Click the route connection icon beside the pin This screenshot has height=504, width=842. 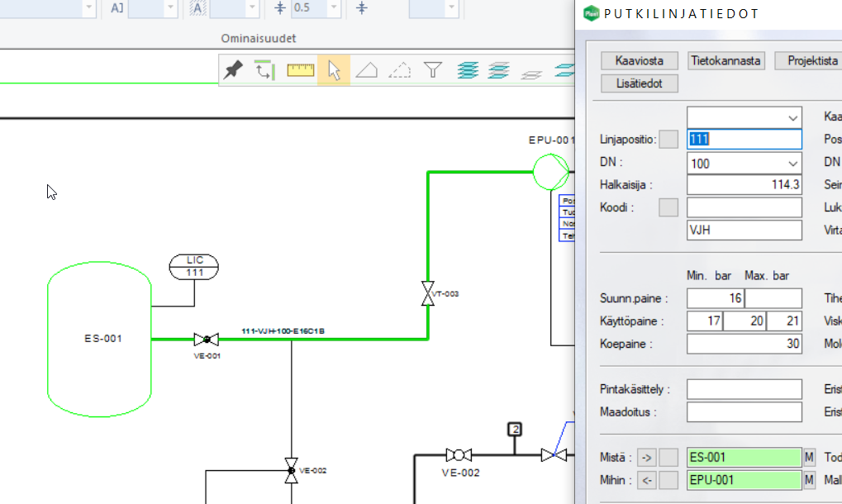pos(264,70)
